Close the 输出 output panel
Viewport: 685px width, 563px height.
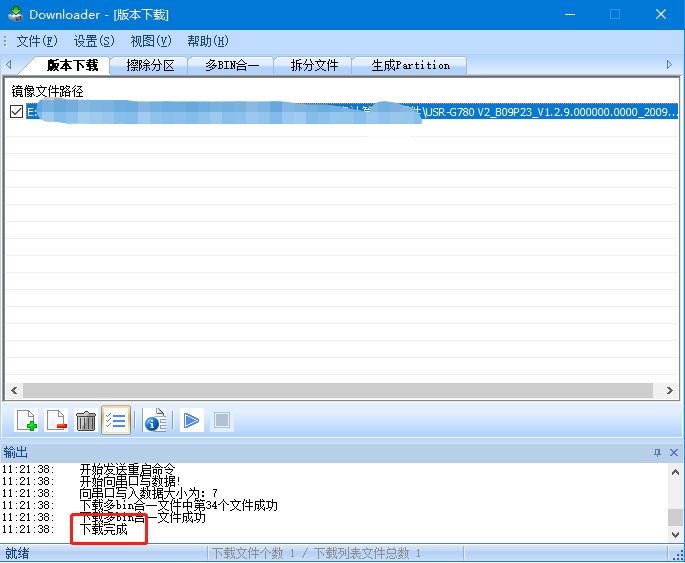675,453
